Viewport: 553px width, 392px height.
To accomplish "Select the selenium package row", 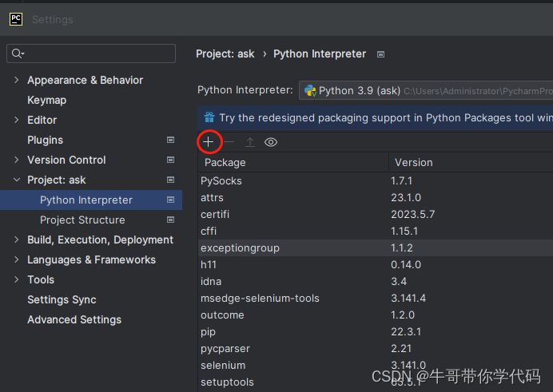I will point(223,365).
